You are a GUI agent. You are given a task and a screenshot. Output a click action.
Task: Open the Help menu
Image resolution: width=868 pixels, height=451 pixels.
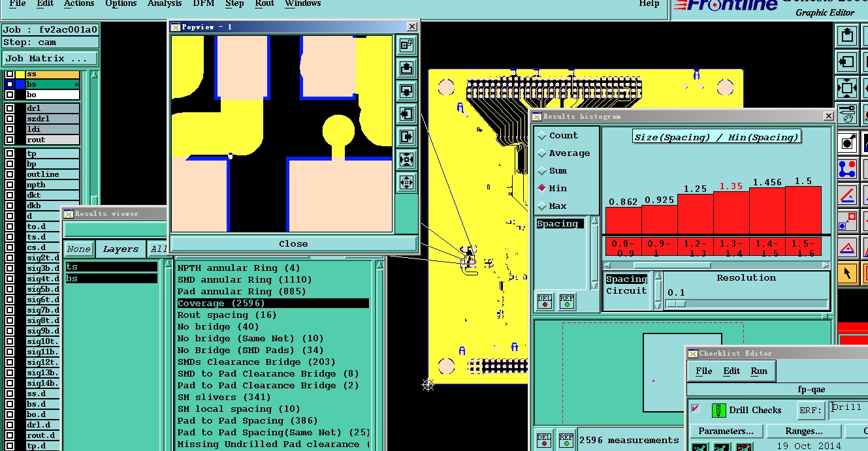tap(649, 4)
